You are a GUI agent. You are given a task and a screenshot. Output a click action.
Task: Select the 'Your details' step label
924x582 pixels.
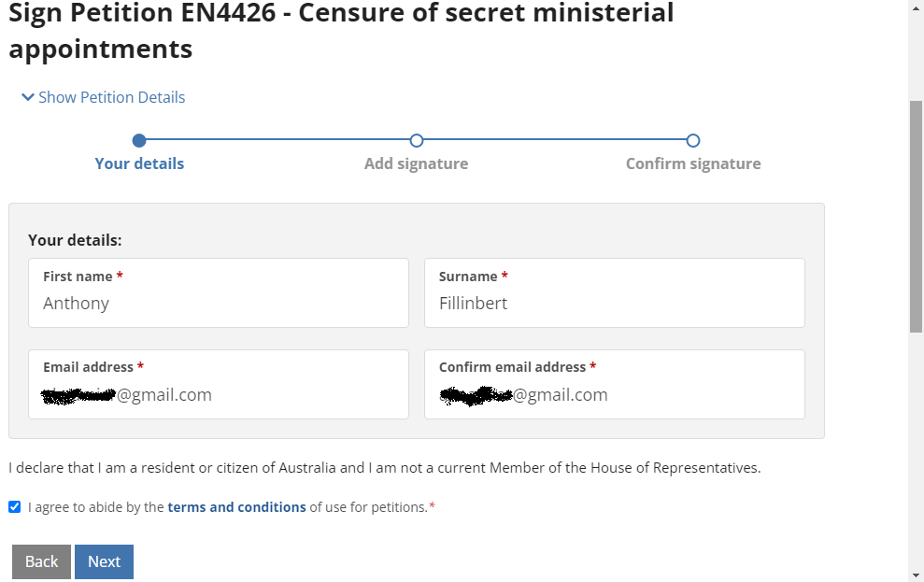click(x=139, y=163)
